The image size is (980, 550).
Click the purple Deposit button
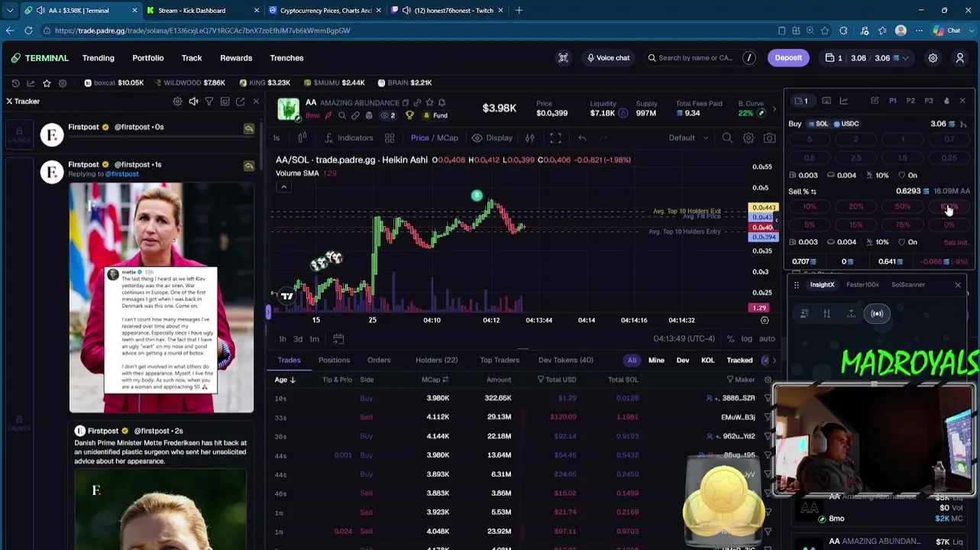click(x=788, y=58)
